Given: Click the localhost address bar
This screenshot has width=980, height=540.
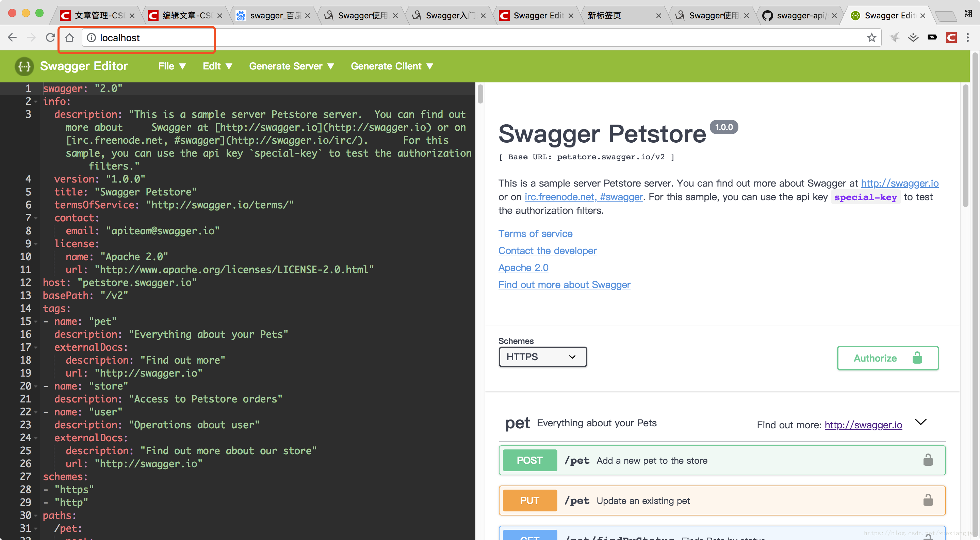Looking at the screenshot, I should 481,37.
